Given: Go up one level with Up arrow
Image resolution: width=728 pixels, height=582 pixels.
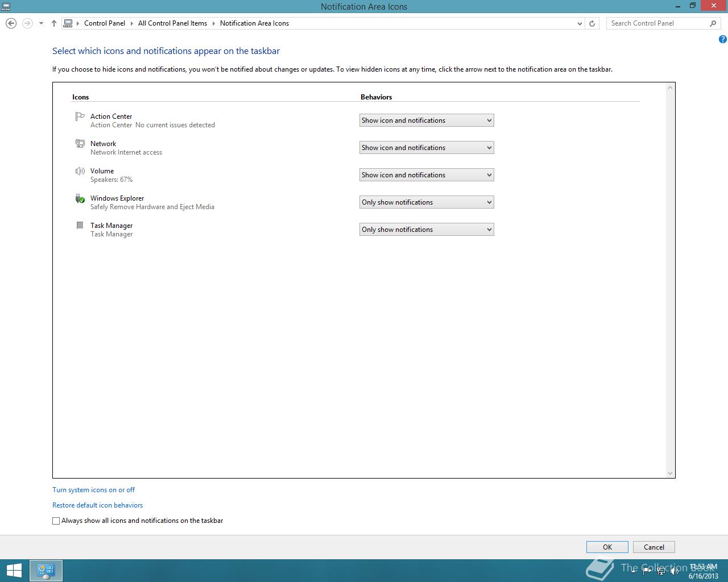Looking at the screenshot, I should pyautogui.click(x=54, y=23).
